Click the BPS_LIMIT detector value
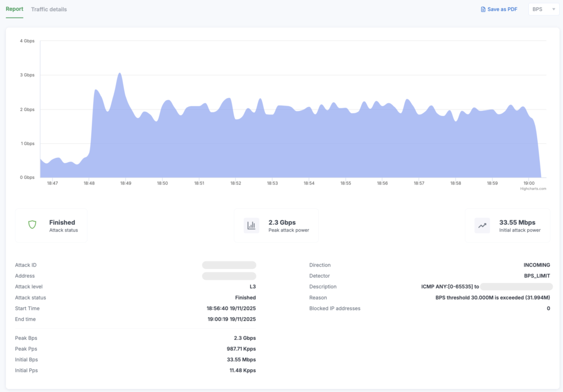The width and height of the screenshot is (563, 392). pos(536,276)
